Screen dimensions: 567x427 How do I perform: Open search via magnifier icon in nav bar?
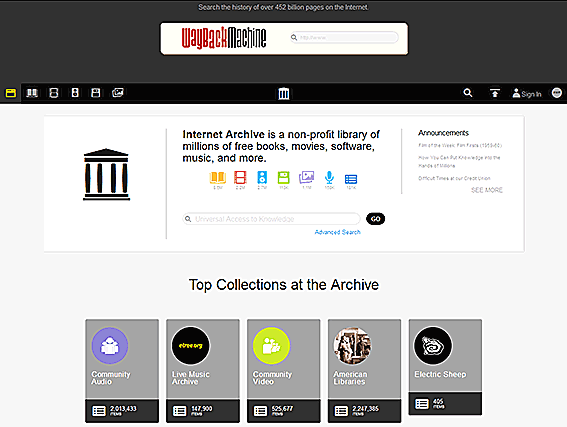(468, 93)
